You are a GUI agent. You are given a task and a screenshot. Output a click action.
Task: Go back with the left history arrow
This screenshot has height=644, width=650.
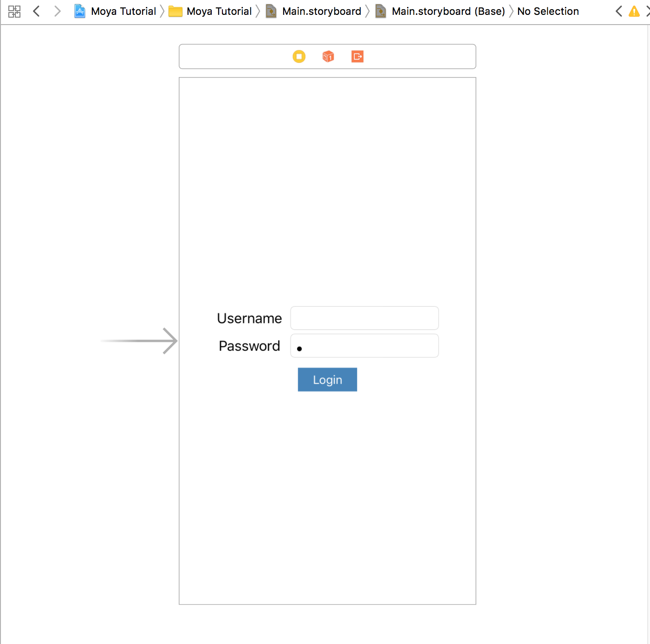36,11
